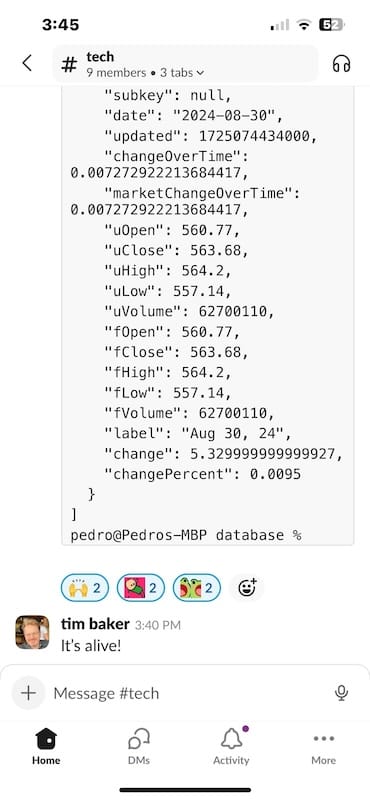View the 9 members list

click(x=116, y=73)
